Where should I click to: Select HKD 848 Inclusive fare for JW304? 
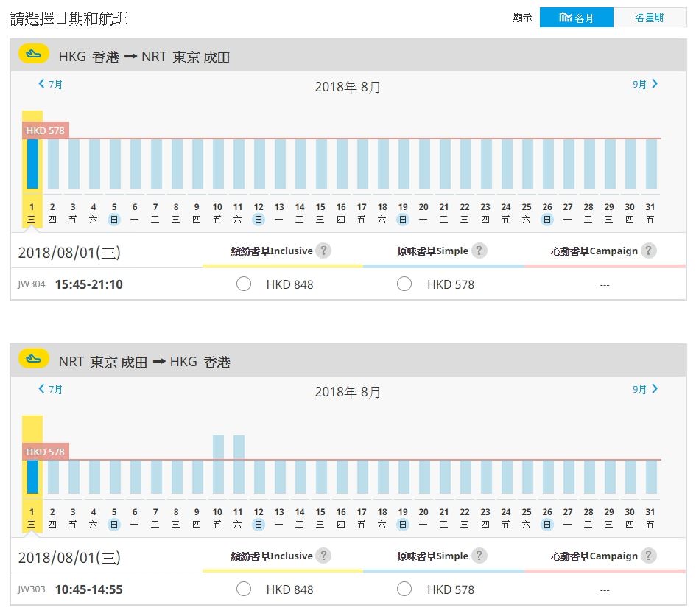244,284
